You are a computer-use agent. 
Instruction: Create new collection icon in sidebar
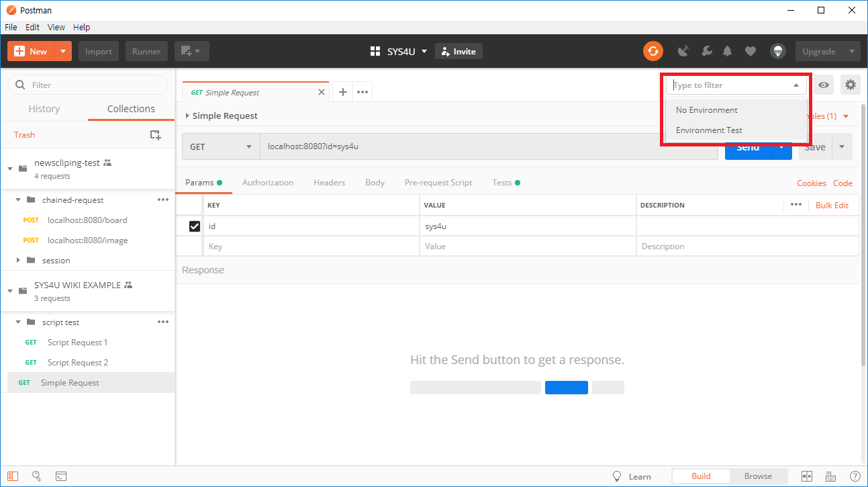pyautogui.click(x=155, y=135)
